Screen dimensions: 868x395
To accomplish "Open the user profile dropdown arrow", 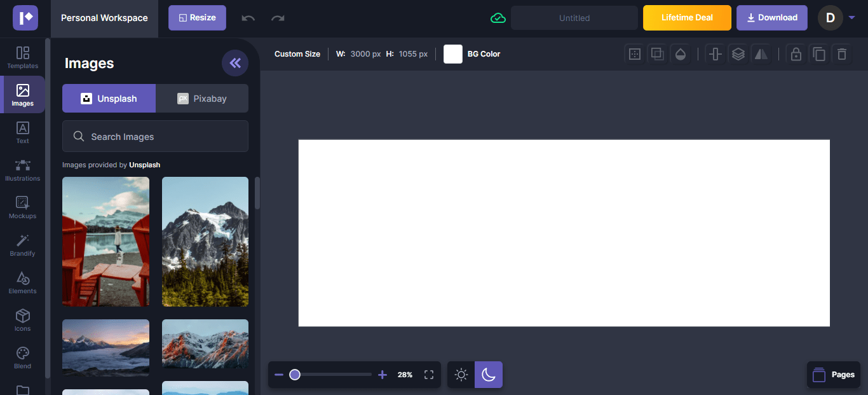I will [851, 18].
